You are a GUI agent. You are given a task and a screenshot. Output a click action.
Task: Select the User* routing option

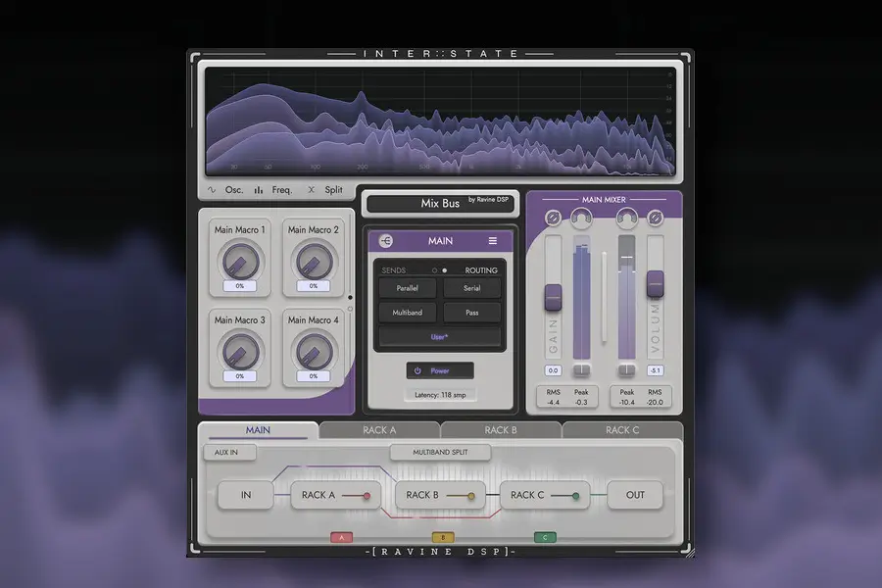coord(440,337)
